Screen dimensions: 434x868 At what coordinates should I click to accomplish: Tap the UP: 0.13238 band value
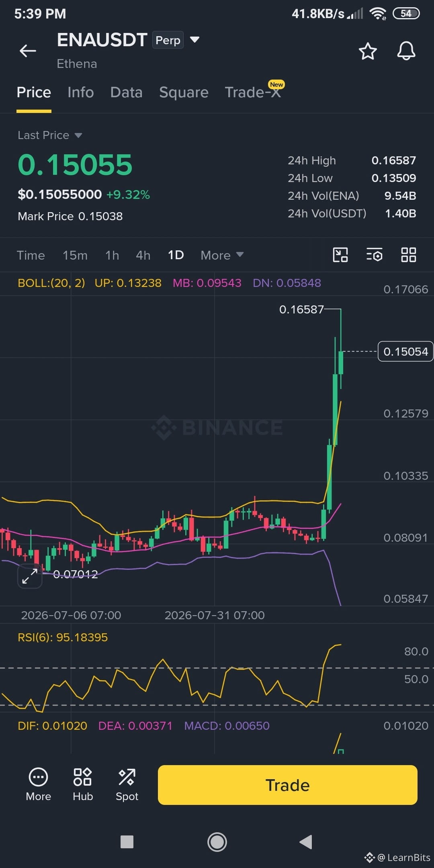pyautogui.click(x=128, y=283)
